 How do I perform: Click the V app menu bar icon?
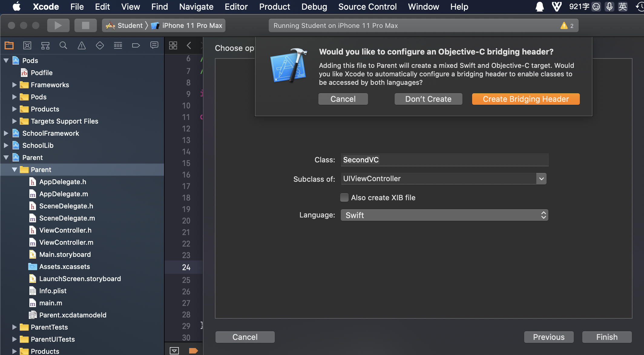557,7
